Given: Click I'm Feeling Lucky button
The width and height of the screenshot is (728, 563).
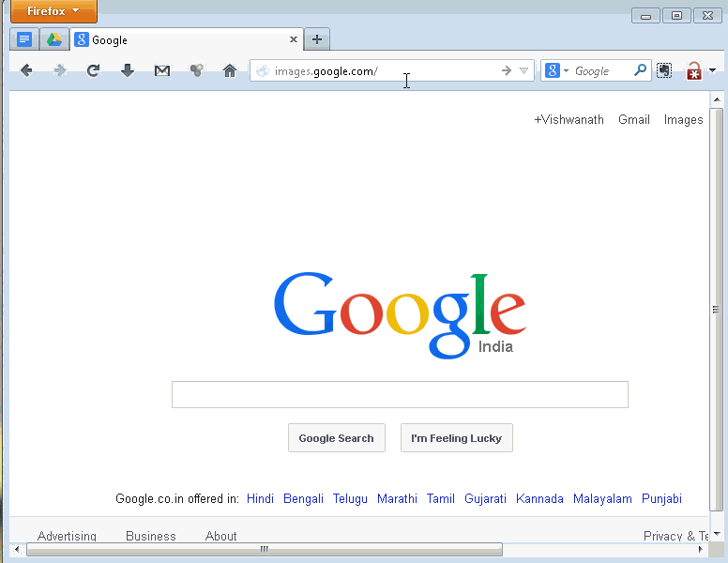Looking at the screenshot, I should click(456, 437).
